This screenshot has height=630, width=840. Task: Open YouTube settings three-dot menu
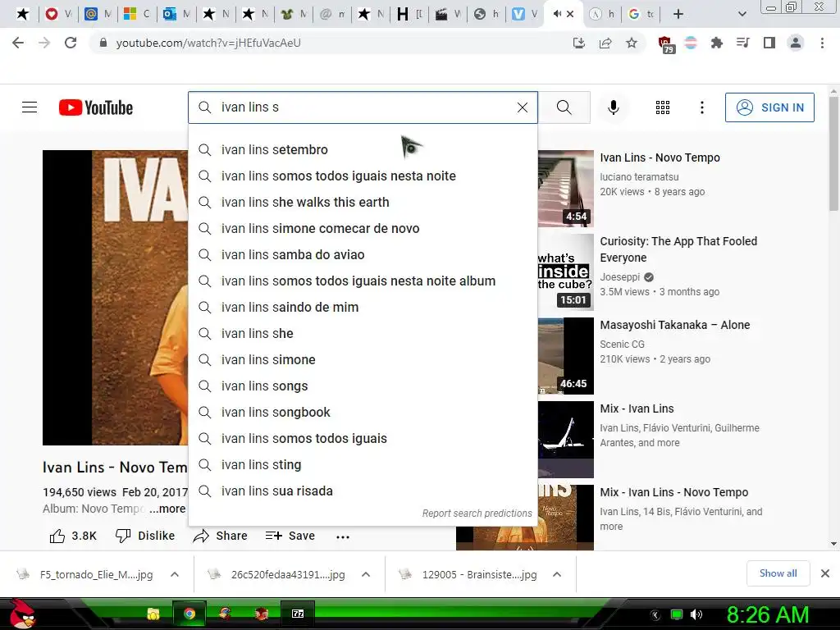(x=702, y=107)
